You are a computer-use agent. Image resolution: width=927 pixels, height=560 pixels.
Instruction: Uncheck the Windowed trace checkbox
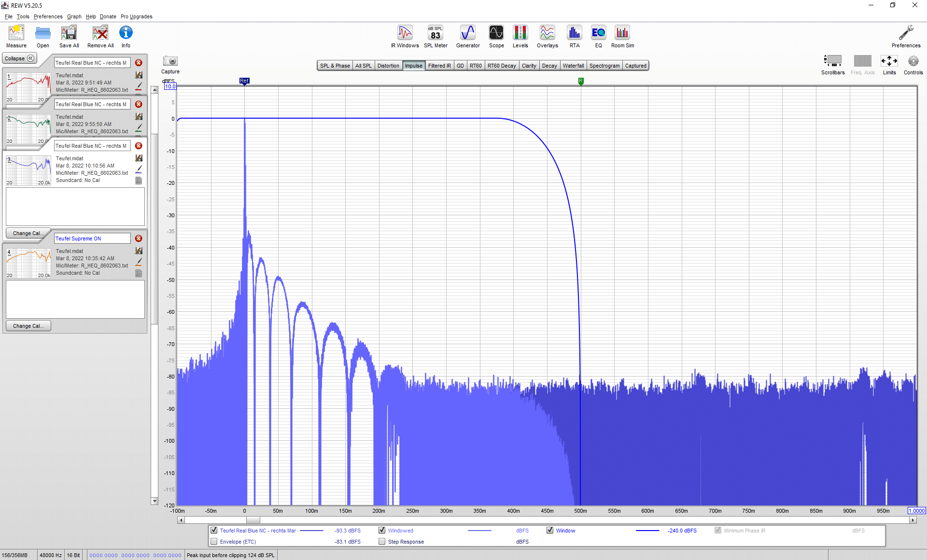382,530
